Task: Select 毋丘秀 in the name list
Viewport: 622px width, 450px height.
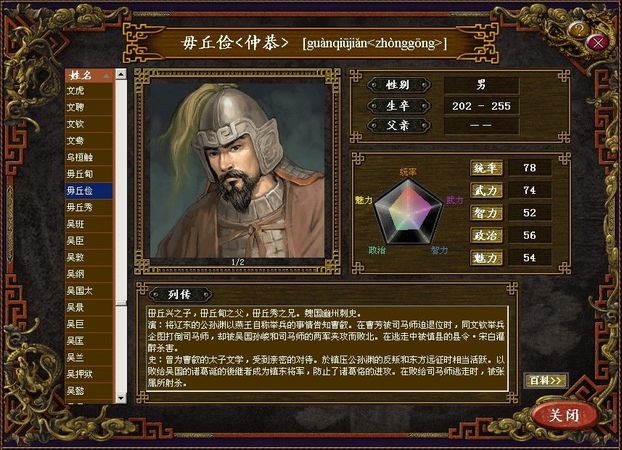Action: point(89,208)
